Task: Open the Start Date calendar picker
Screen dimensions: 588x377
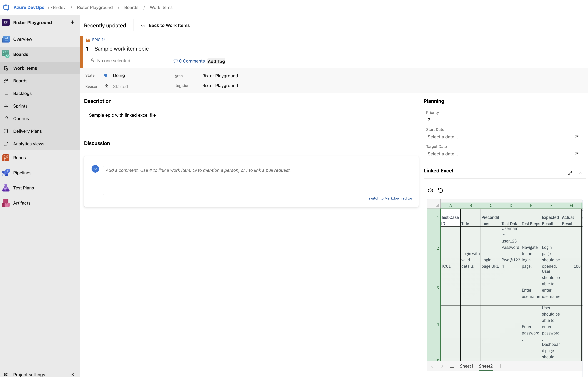Action: click(x=577, y=136)
